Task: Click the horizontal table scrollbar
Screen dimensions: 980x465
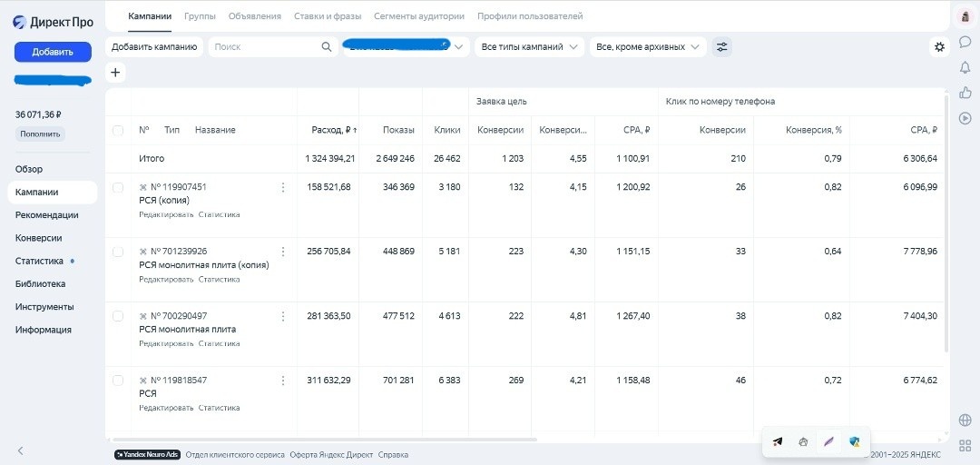Action: [324, 440]
